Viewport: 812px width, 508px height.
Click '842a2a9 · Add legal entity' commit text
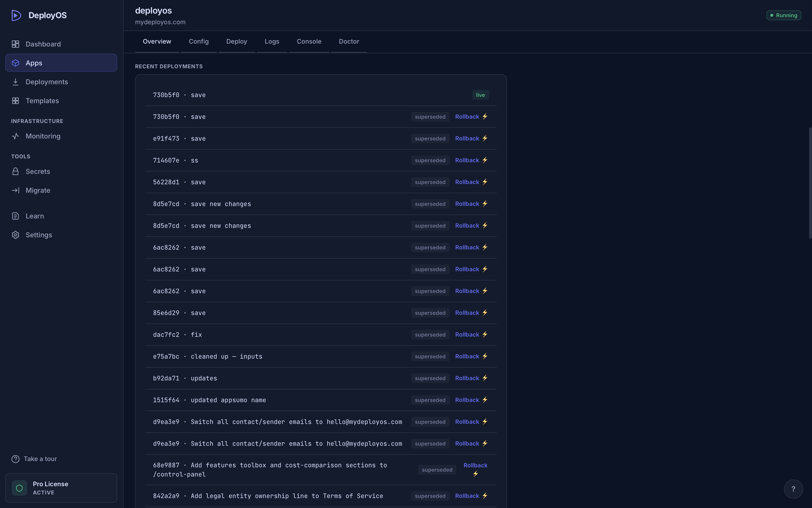[268, 496]
